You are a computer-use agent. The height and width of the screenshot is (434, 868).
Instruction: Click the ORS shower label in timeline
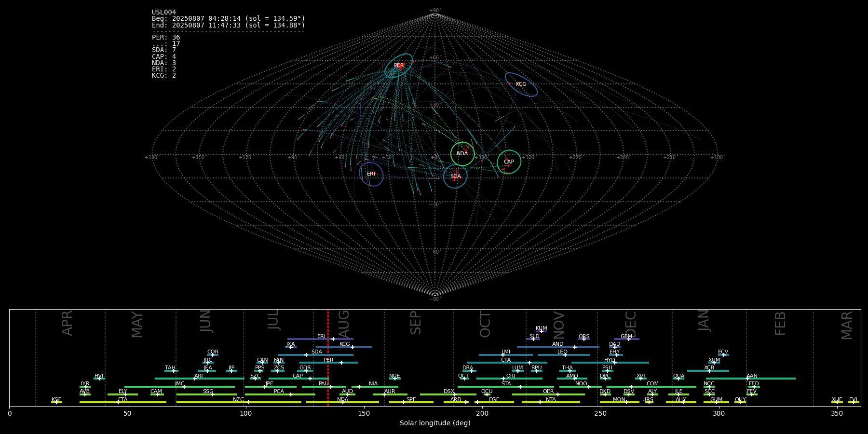[584, 337]
